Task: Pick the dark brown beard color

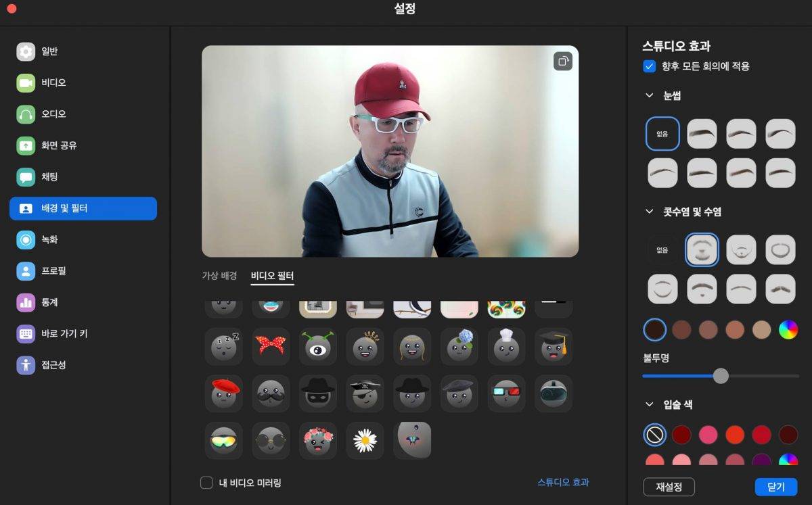Action: 654,330
